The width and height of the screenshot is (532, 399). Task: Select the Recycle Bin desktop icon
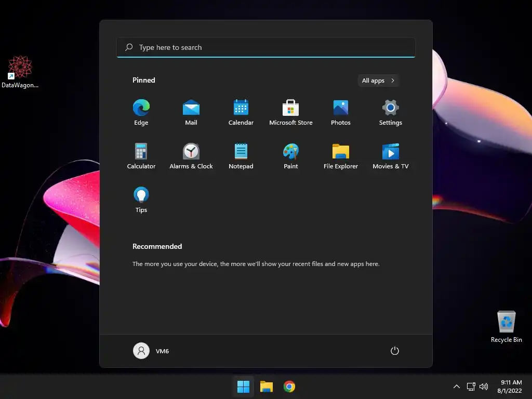click(506, 327)
